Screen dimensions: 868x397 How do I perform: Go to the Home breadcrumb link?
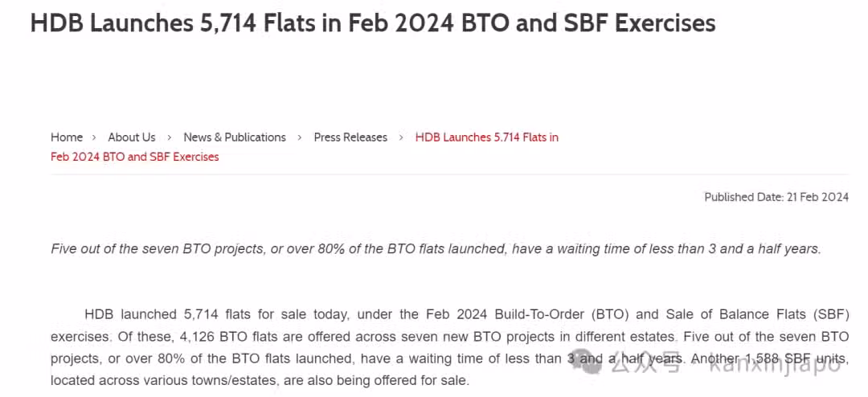tap(67, 137)
